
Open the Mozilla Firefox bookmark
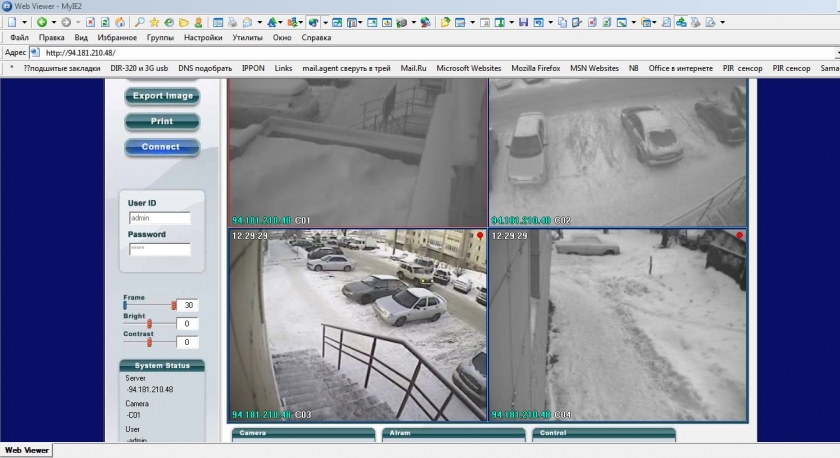(x=535, y=68)
